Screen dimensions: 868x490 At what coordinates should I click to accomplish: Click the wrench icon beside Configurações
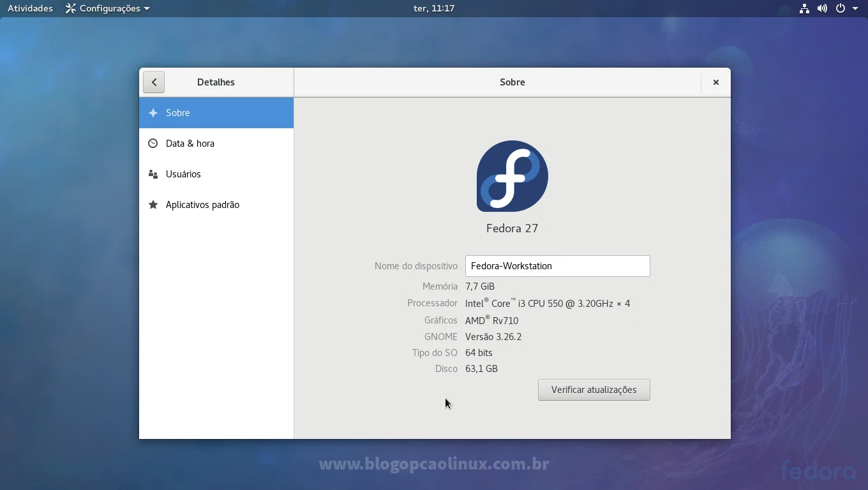click(x=70, y=8)
